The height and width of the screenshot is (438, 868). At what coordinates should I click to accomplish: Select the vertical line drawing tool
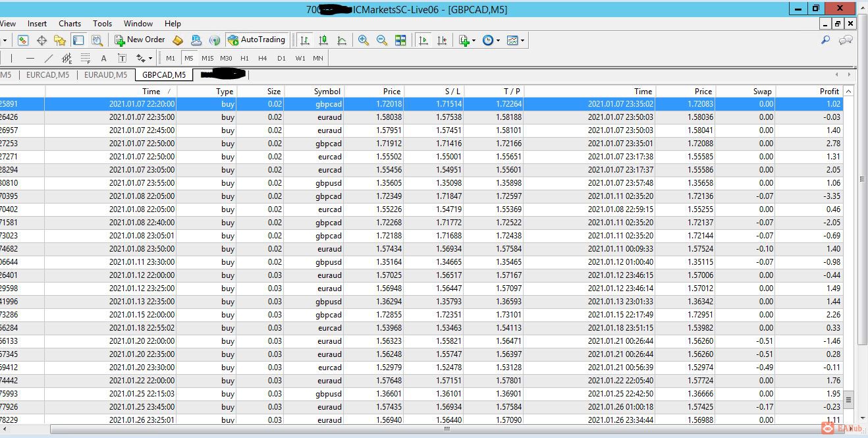point(11,58)
